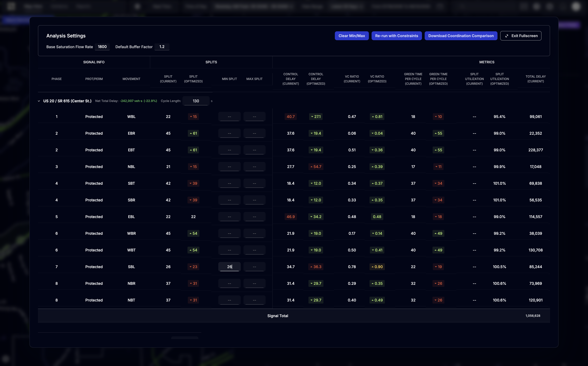
Task: Click optimized green time 49 for WBR
Action: pyautogui.click(x=438, y=234)
